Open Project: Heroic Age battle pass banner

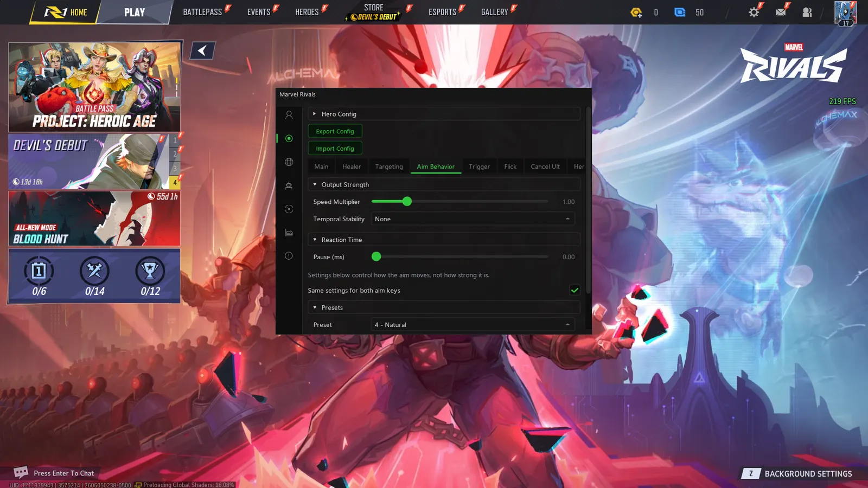95,87
